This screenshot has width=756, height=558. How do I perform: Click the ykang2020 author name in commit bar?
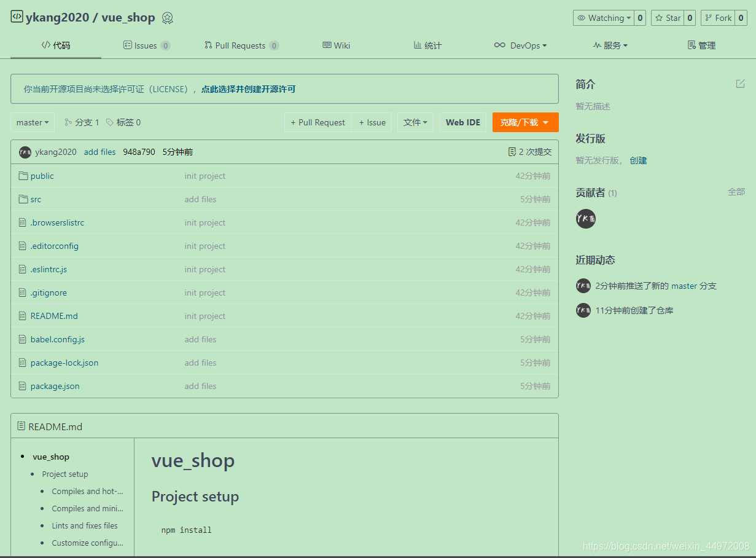tap(56, 152)
